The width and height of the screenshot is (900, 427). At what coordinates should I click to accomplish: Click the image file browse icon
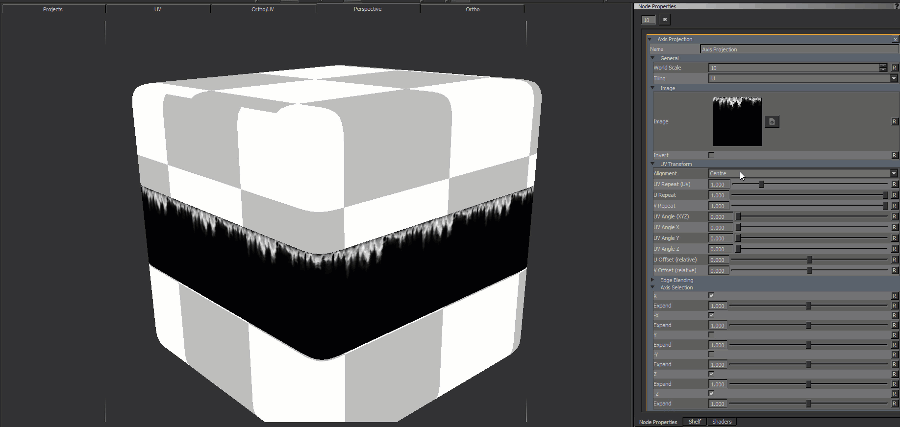click(x=772, y=121)
